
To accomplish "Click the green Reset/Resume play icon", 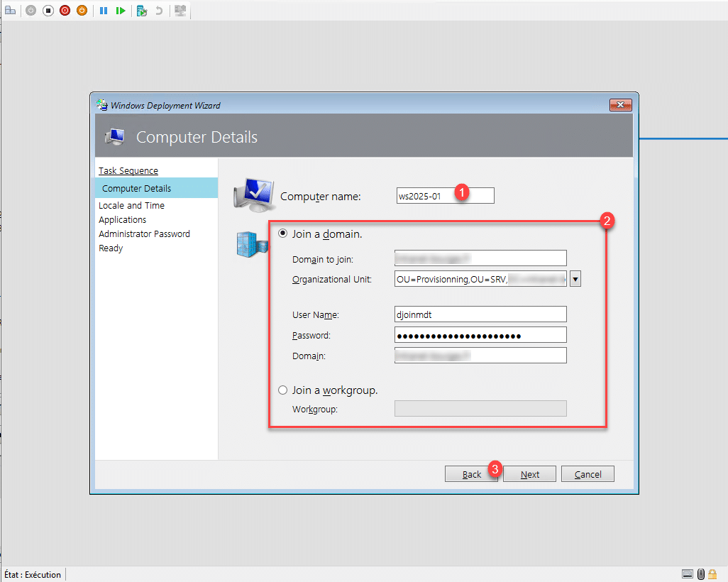I will 121,11.
